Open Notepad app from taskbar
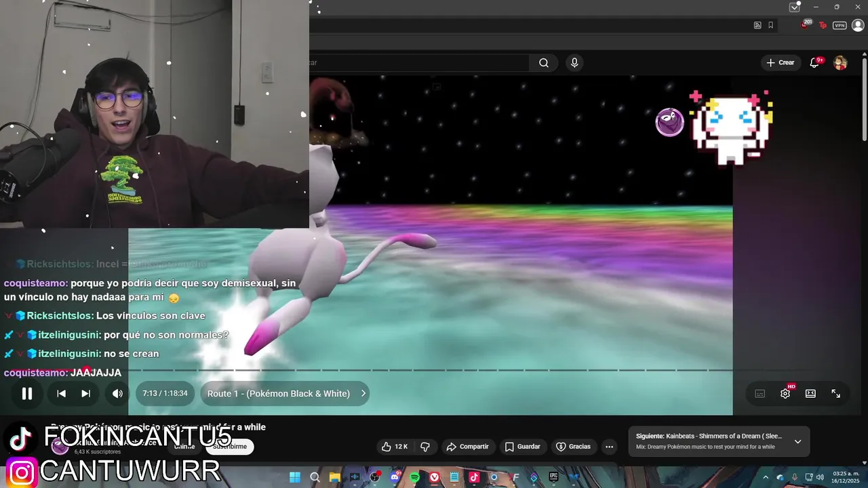The height and width of the screenshot is (488, 868). click(x=454, y=477)
